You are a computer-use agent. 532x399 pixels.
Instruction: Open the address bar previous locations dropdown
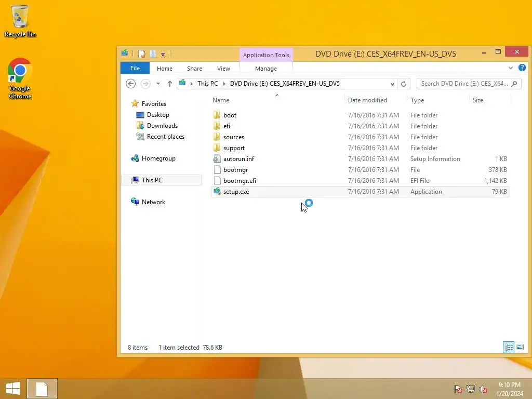392,84
